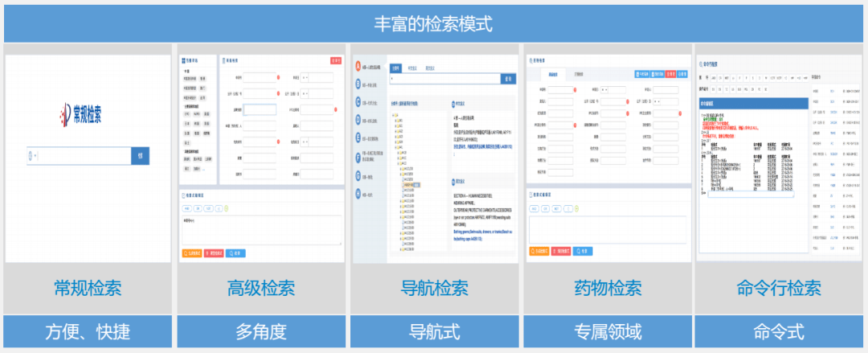Focus the query textarea in the 高级检索 panel
The height and width of the screenshot is (353, 868).
261,231
